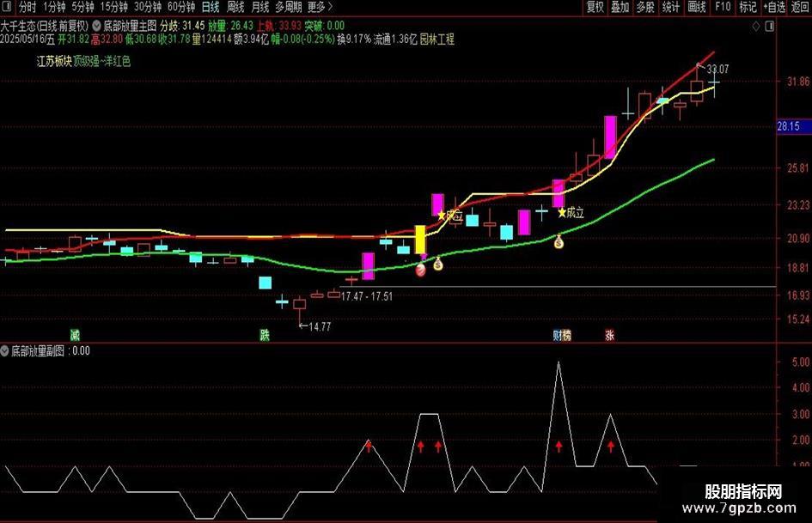Click the 标记 mark button
The image size is (812, 523).
pos(748,7)
